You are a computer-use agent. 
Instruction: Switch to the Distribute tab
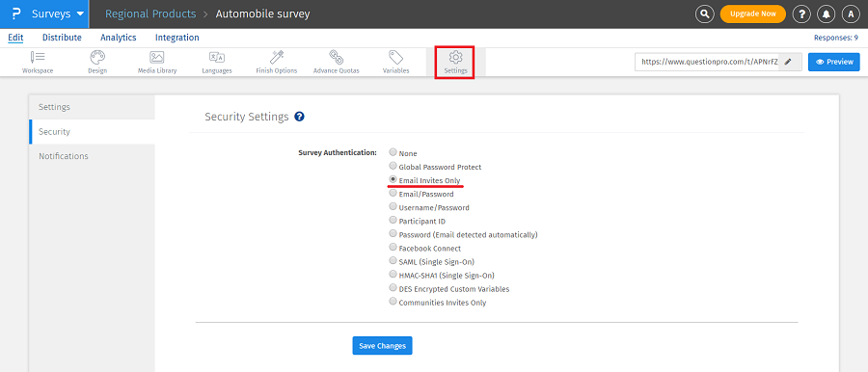[62, 38]
